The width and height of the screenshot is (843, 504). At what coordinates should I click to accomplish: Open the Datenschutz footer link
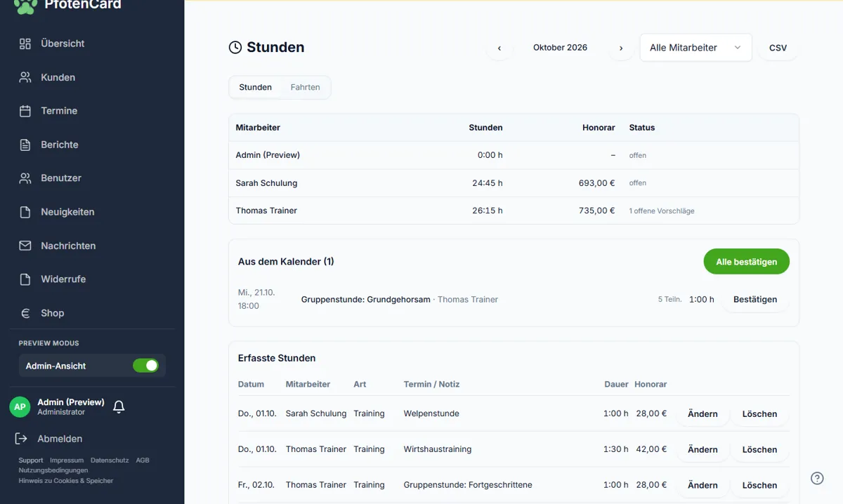pos(110,460)
